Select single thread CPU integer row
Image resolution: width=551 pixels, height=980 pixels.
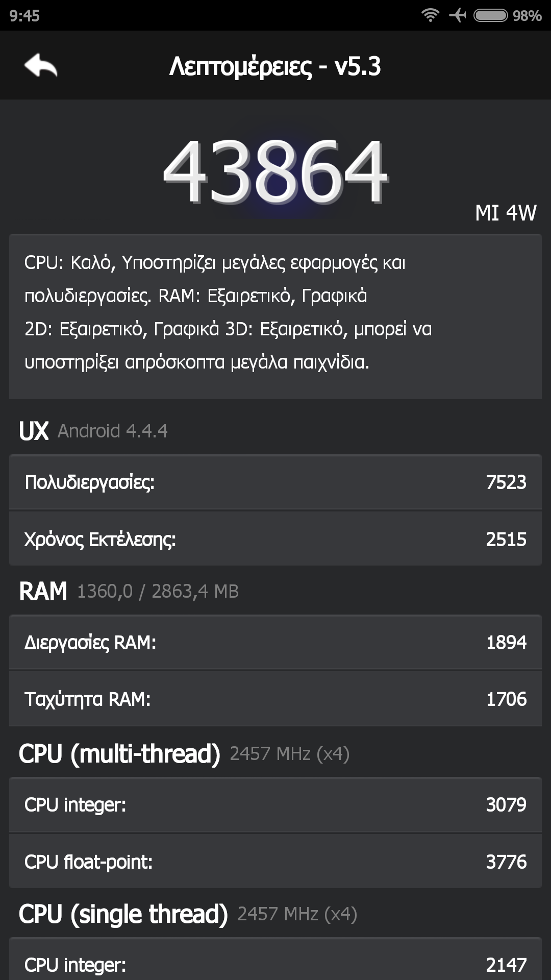click(275, 964)
